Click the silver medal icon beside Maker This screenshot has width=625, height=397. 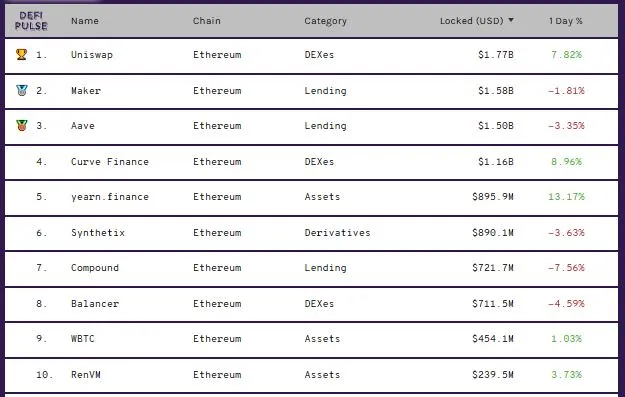tap(22, 90)
